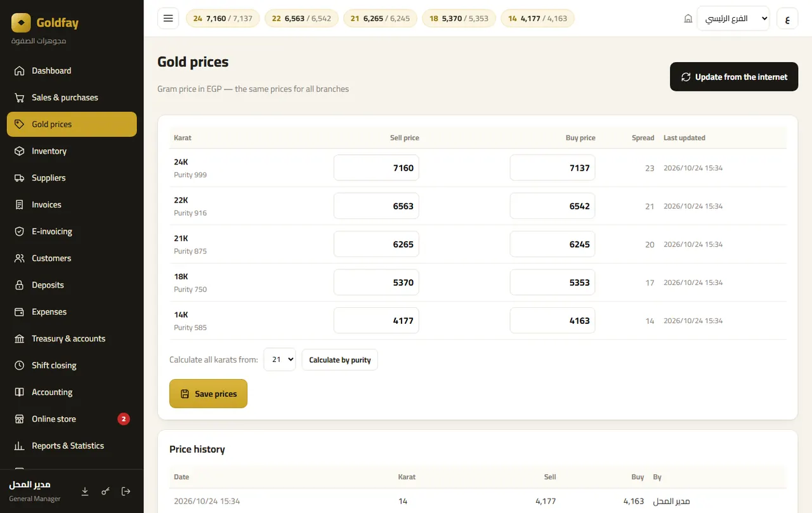Open the Calculate all karats from dropdown
Screen dimensions: 812x513
pos(280,359)
